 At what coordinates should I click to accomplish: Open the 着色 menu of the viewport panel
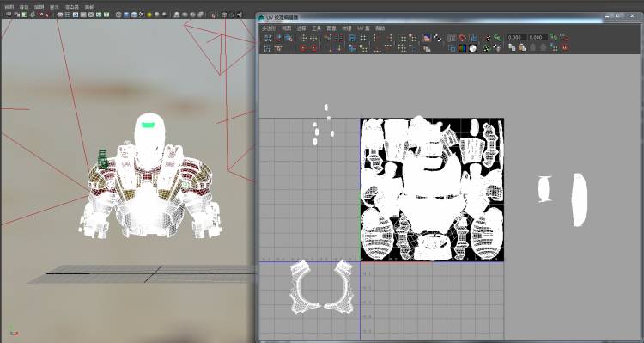(x=24, y=7)
